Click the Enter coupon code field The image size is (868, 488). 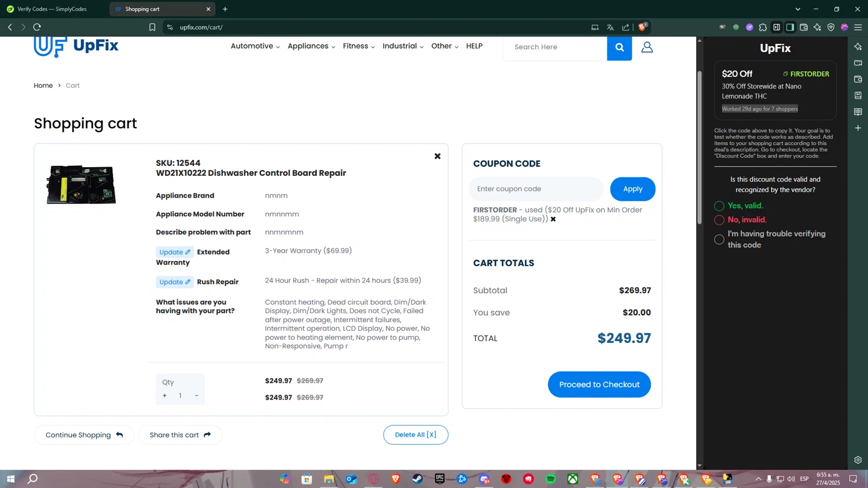click(536, 189)
